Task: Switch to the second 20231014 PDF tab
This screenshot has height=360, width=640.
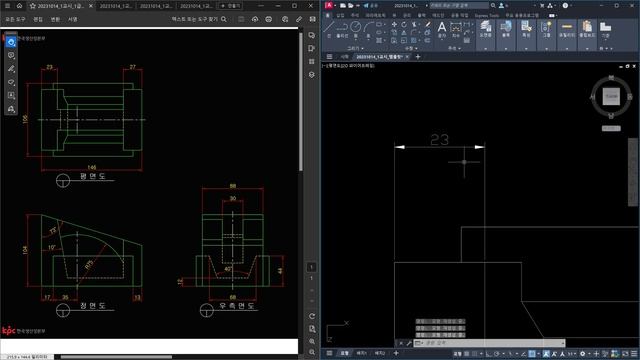Action: click(116, 6)
